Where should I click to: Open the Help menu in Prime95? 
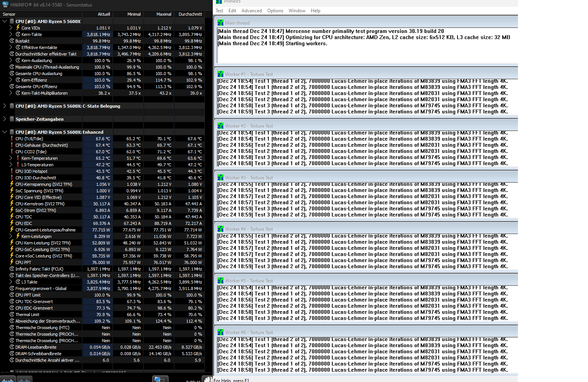point(315,11)
